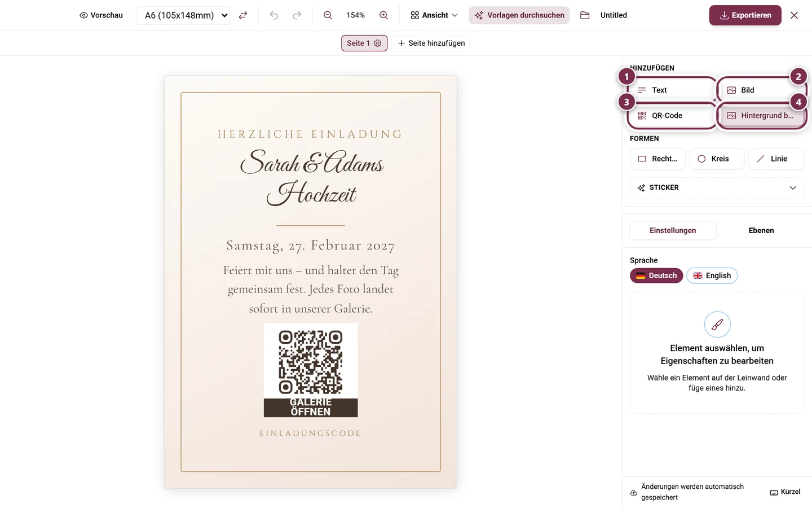Select Deutsch language
The height and width of the screenshot is (508, 812).
tap(656, 275)
